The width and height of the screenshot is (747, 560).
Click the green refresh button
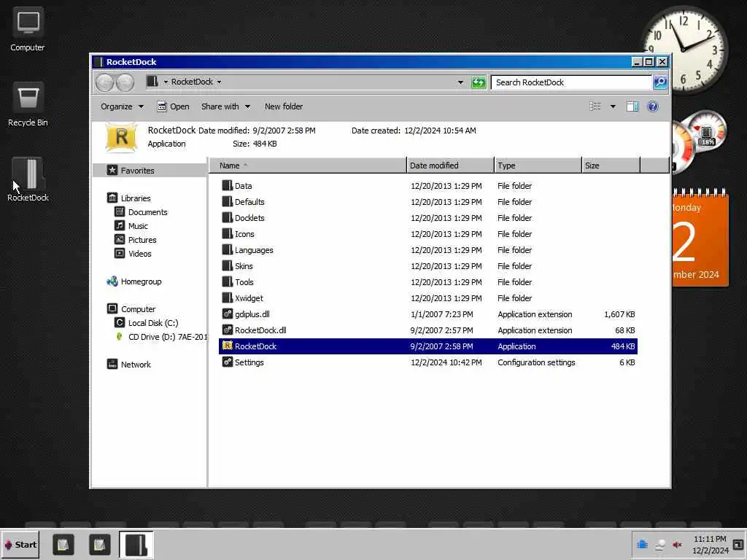pyautogui.click(x=479, y=82)
